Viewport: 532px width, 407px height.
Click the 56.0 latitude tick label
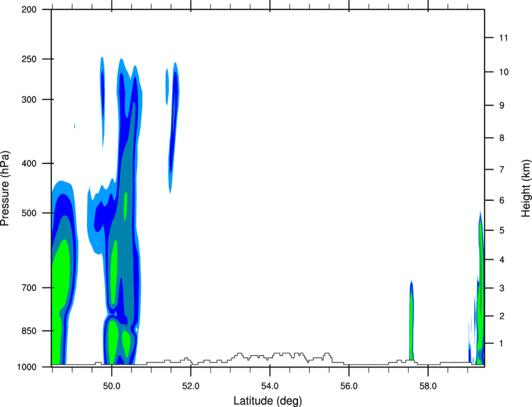pyautogui.click(x=349, y=386)
